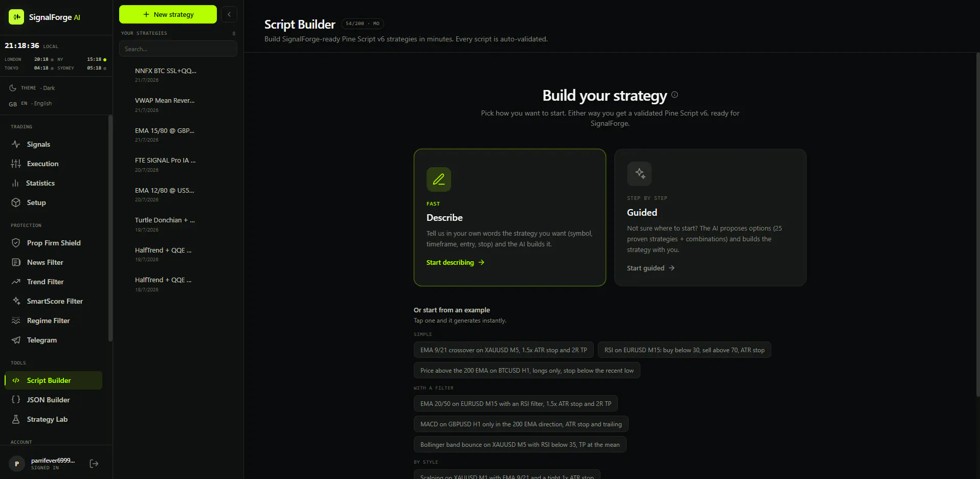Viewport: 980px width, 479px height.
Task: Click the Prop Firm Shield icon
Action: [x=16, y=243]
